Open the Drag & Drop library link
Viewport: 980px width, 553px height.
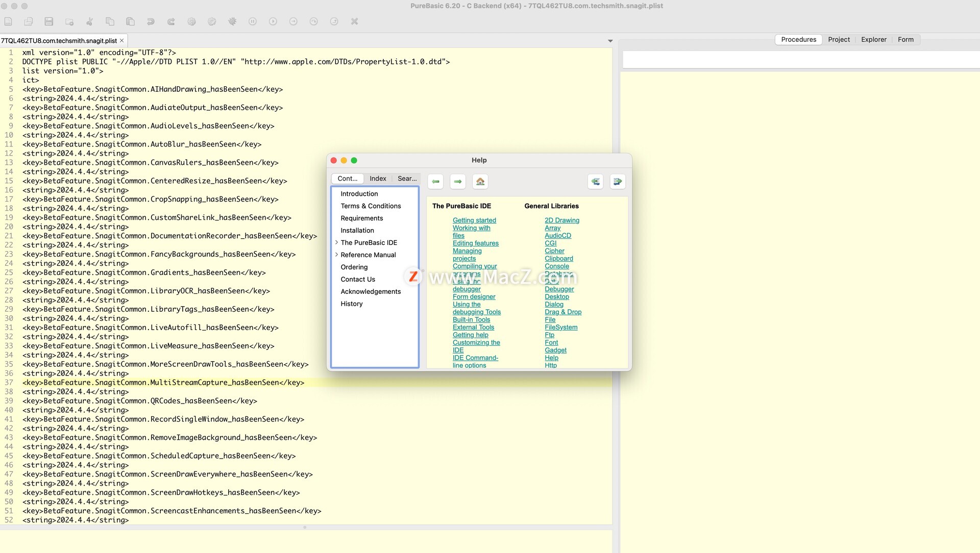point(563,312)
